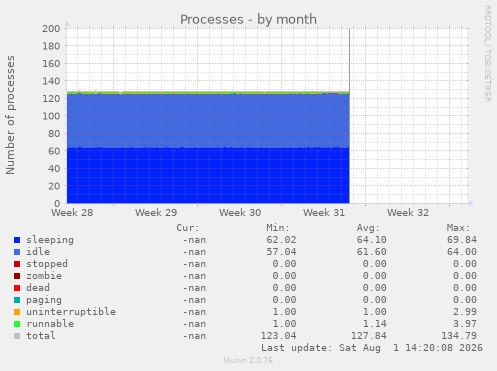Click sleeping minimum value 62.02

click(x=281, y=240)
